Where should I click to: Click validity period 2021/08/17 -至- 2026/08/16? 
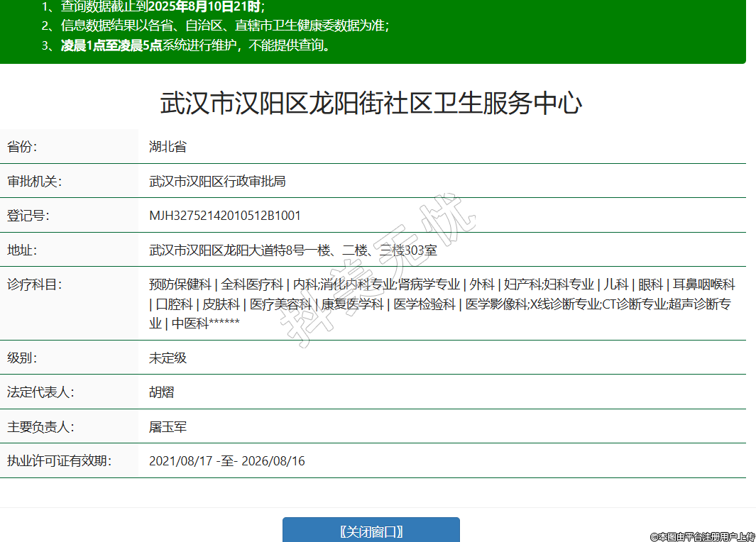tap(227, 461)
